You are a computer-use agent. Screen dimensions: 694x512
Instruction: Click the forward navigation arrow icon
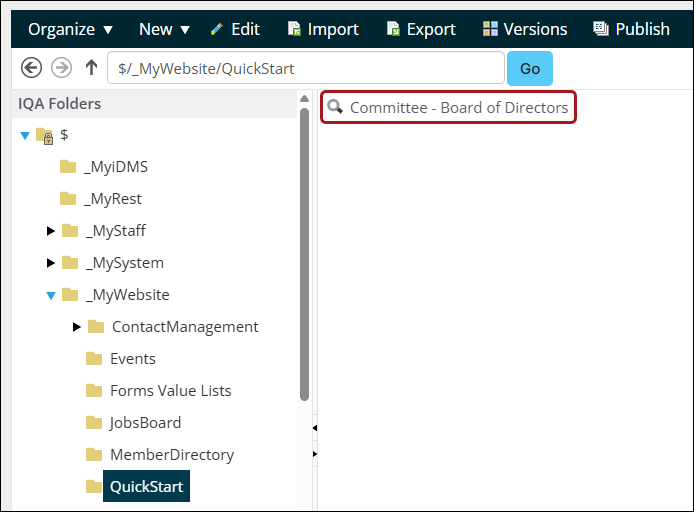point(61,68)
